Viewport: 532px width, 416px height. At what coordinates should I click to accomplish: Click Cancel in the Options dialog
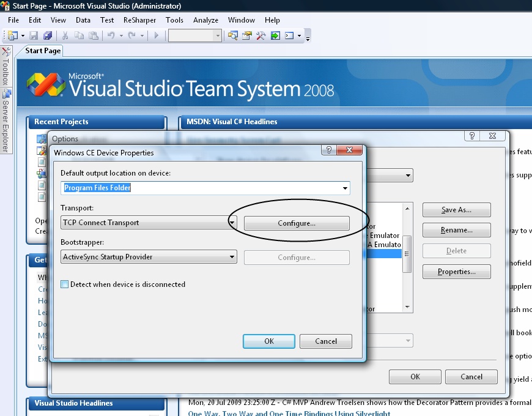(x=471, y=377)
